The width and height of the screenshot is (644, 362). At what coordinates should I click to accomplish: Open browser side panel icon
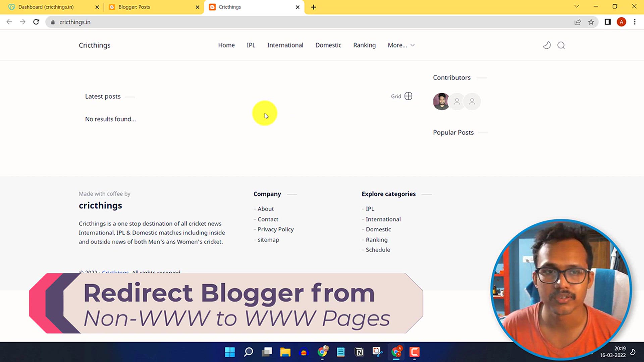[608, 22]
